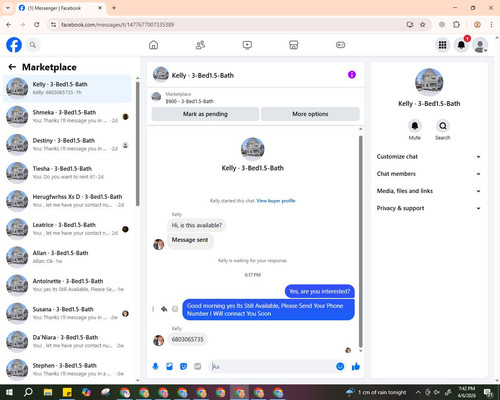This screenshot has width=500, height=400.
Task: Open Marketplace storefront icon in top bar
Action: pos(294,45)
